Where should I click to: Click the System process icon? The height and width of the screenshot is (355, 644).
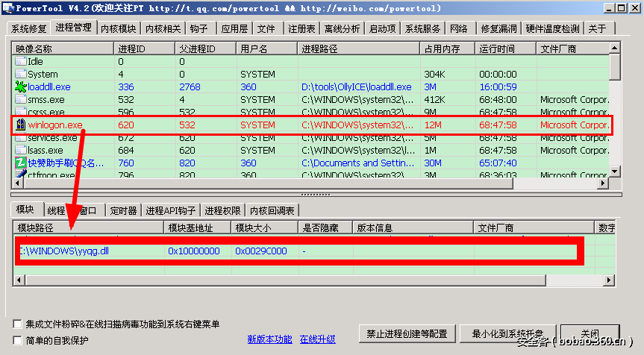[x=20, y=75]
